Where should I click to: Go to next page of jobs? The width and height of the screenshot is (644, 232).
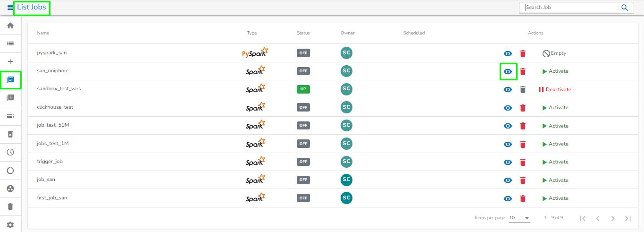[612, 218]
